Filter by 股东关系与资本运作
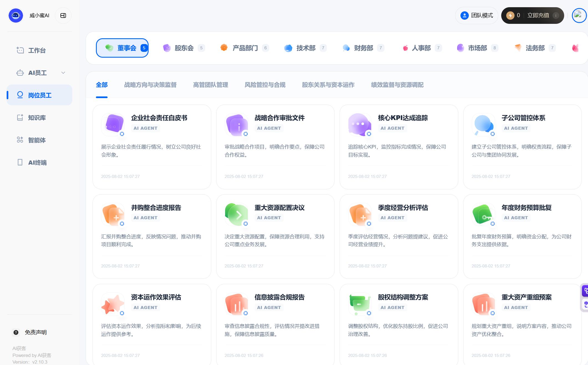This screenshot has width=588, height=365. point(328,85)
